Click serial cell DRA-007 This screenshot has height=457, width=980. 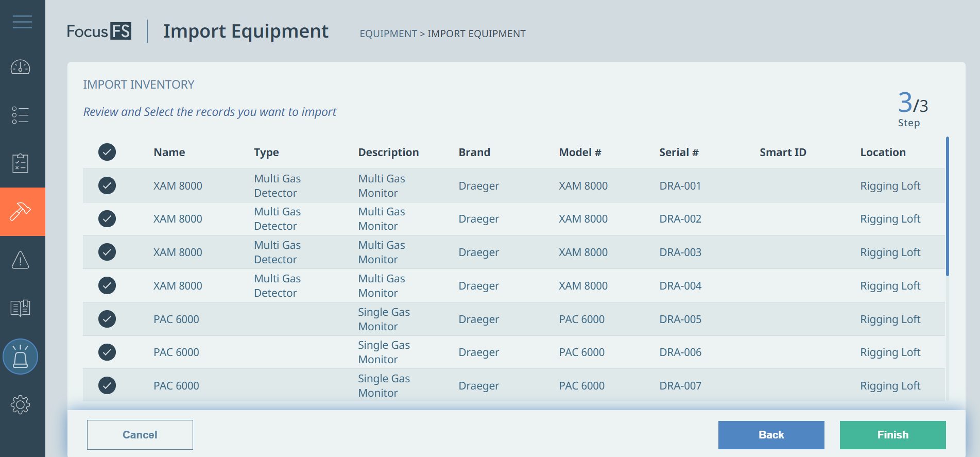[680, 386]
